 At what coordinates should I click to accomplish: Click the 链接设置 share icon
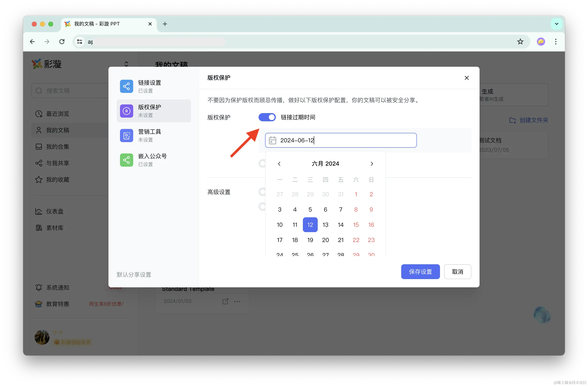point(126,86)
